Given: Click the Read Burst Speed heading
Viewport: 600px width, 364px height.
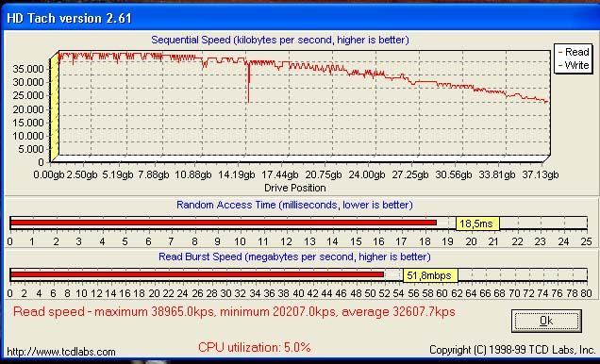Looking at the screenshot, I should pyautogui.click(x=294, y=256).
